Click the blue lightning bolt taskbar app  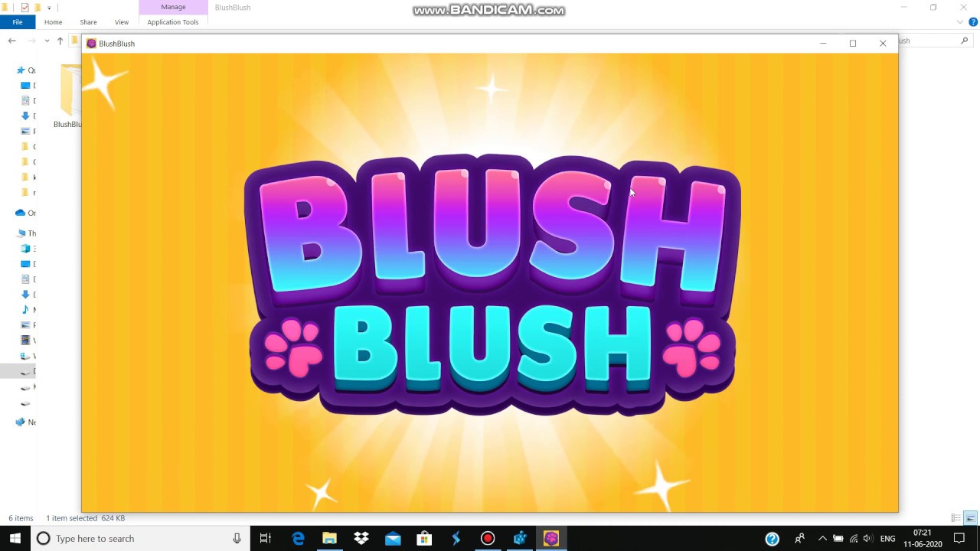(456, 539)
